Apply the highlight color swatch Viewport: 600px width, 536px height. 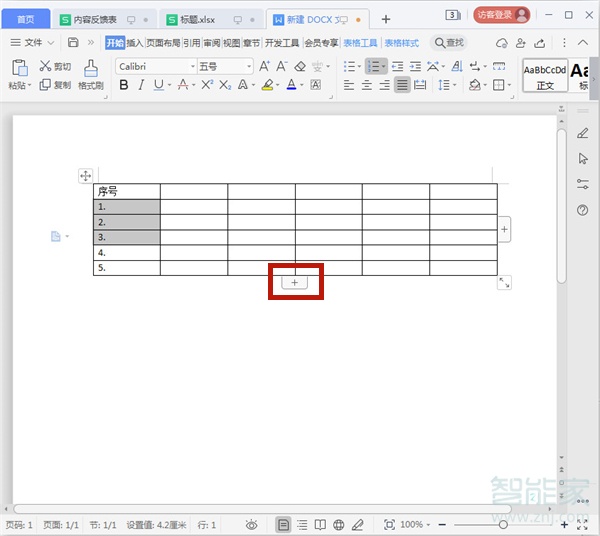(x=267, y=85)
